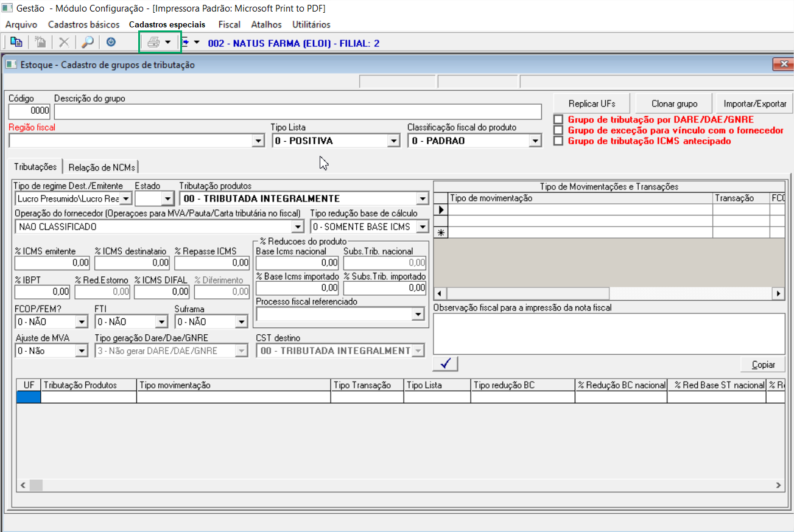This screenshot has width=794, height=532.
Task: Focus the % Subs.Trib. importado field
Action: point(385,288)
